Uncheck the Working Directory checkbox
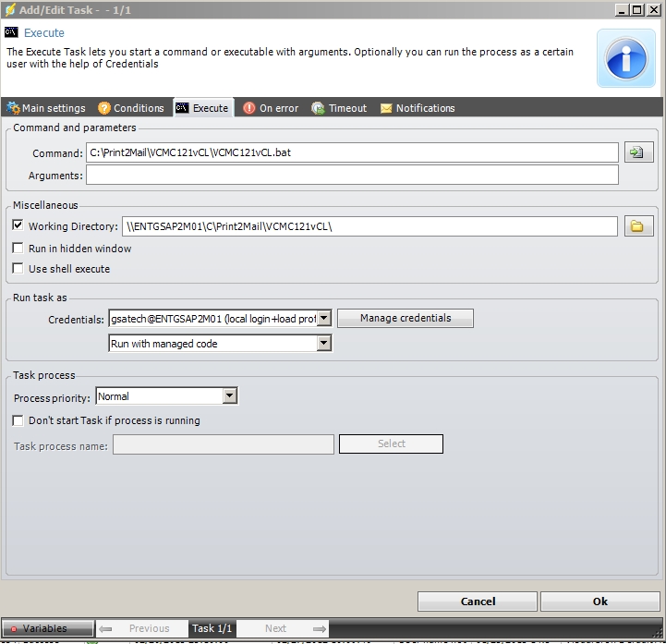Viewport: 666px width, 644px height. 18,225
